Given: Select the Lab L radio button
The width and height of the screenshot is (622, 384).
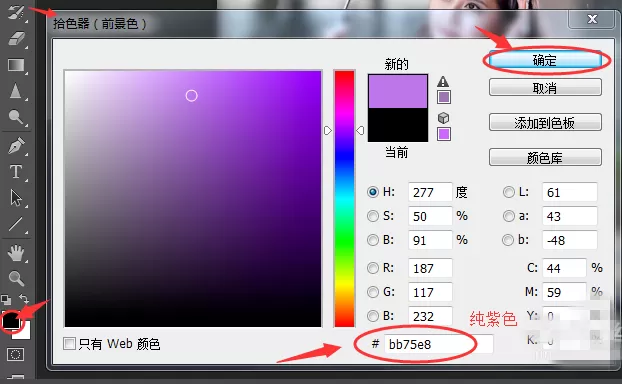Looking at the screenshot, I should point(509,192).
